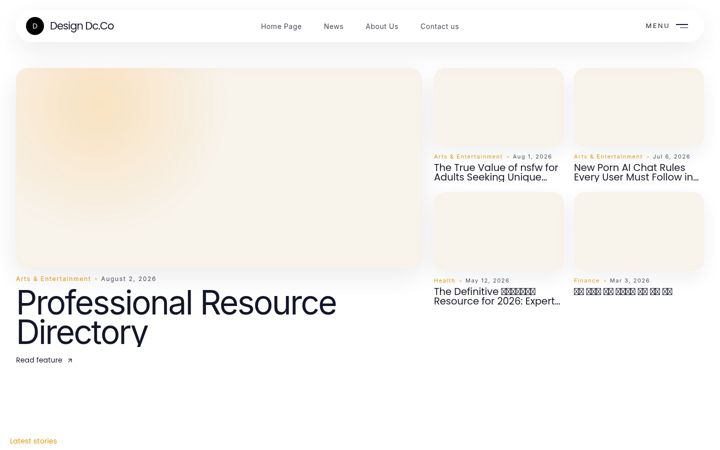The height and width of the screenshot is (450, 720).
Task: Click the round black D logo icon
Action: (x=35, y=26)
